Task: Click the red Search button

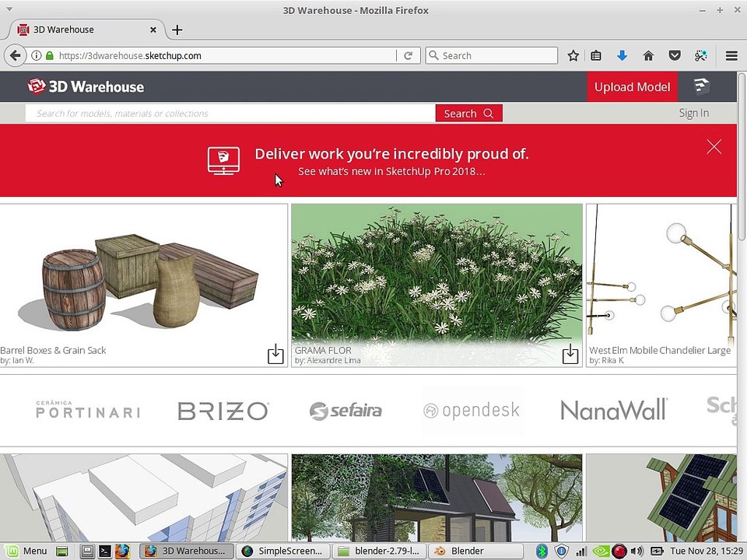Action: pyautogui.click(x=468, y=114)
